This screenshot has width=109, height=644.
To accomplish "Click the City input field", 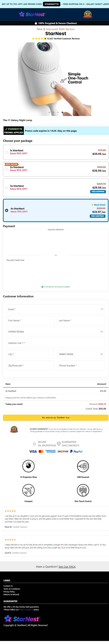I will (x=30, y=354).
